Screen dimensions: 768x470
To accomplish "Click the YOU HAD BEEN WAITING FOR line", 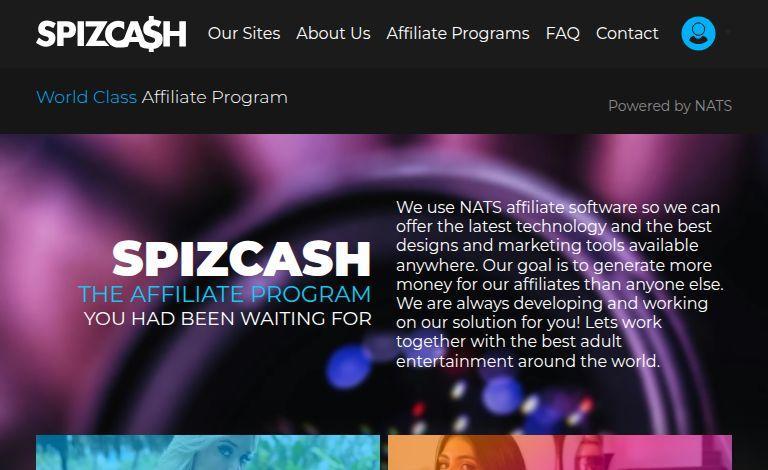I will tap(228, 319).
